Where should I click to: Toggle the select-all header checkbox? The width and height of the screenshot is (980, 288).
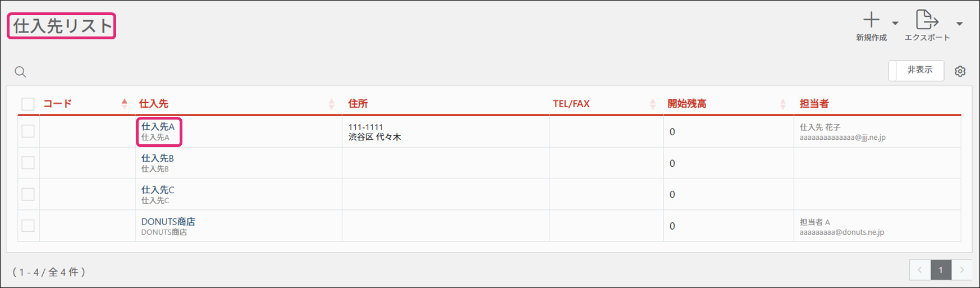tap(28, 104)
